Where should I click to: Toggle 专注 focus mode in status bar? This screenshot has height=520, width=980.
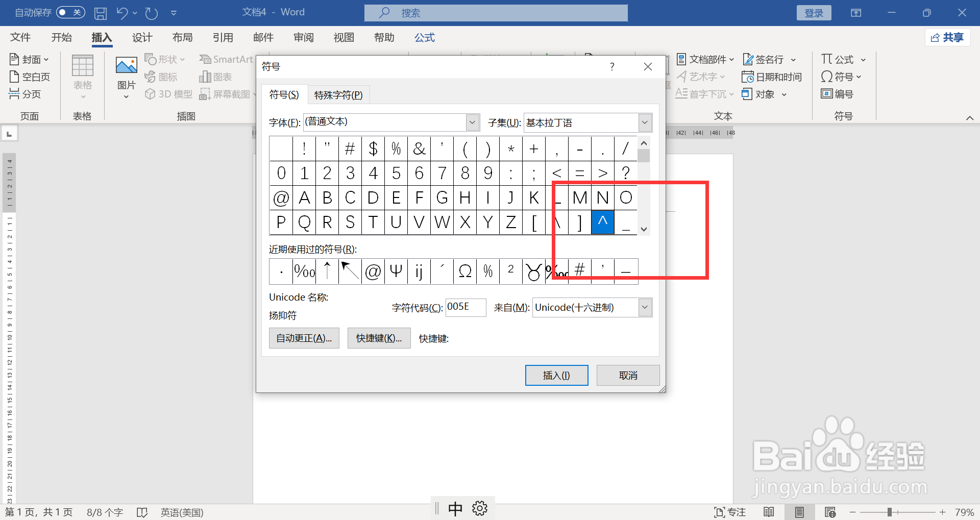pos(731,512)
